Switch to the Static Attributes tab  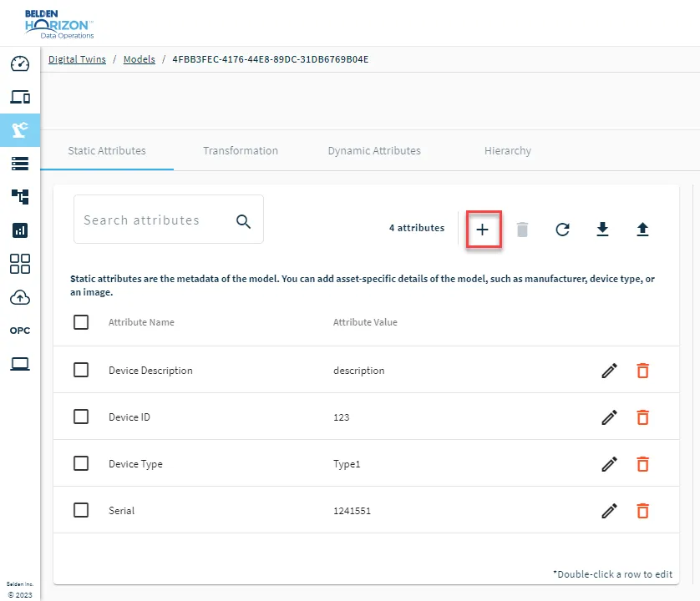pyautogui.click(x=107, y=151)
